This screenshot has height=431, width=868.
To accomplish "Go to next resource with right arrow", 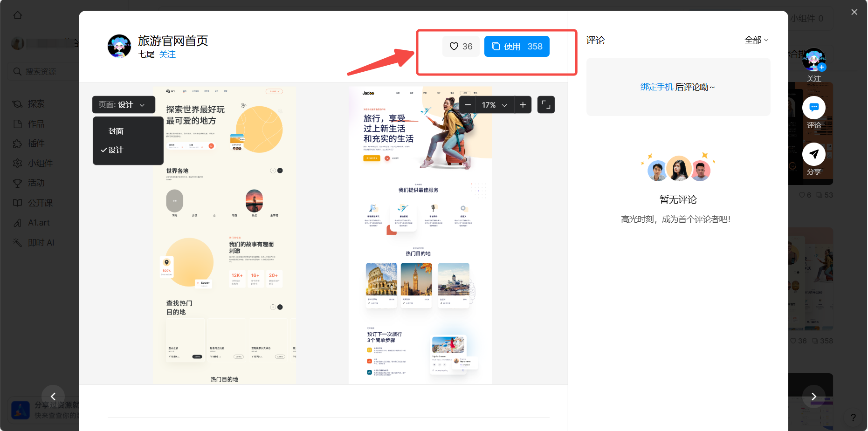I will 814,397.
